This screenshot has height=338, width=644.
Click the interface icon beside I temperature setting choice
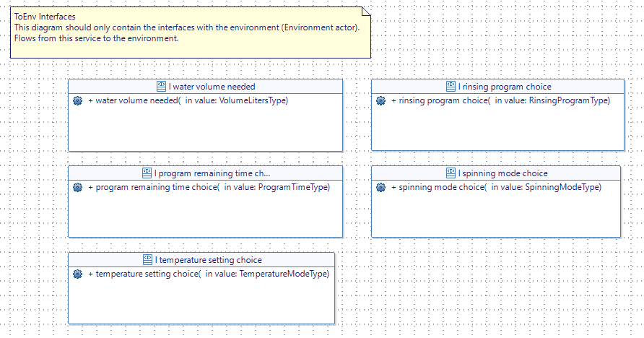147,259
